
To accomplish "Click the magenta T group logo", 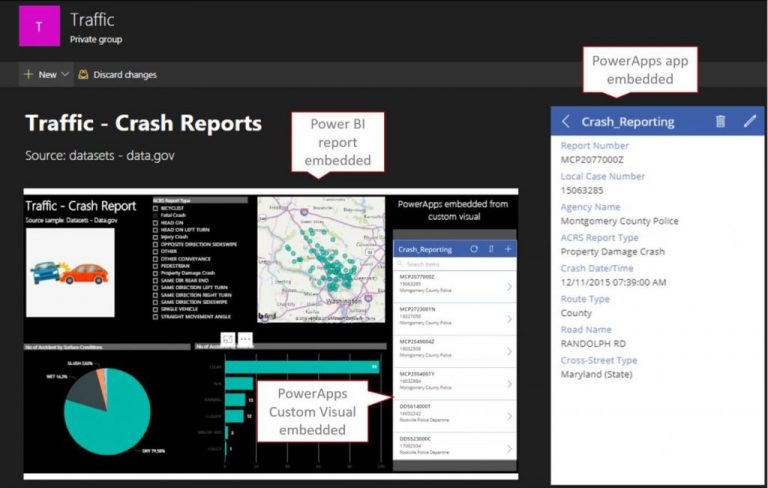I will point(39,26).
